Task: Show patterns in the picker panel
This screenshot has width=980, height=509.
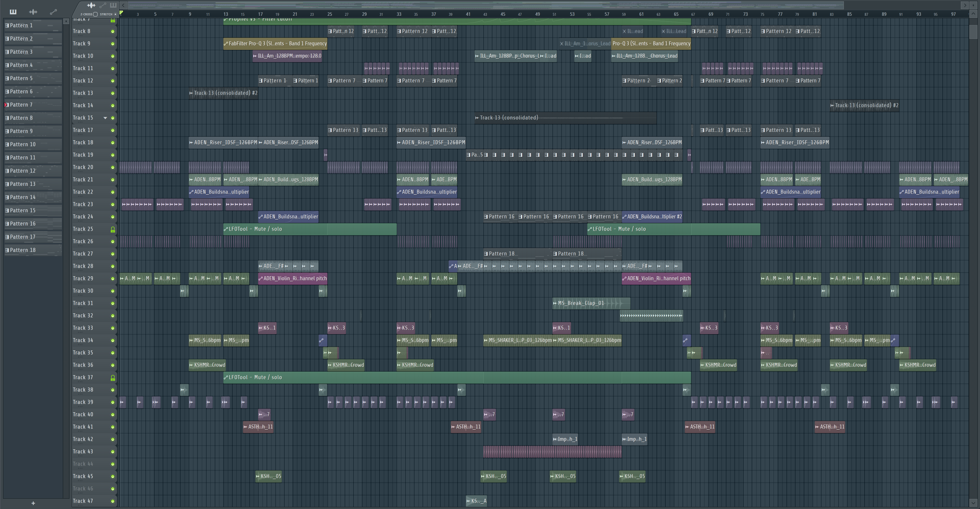Action: (x=13, y=12)
